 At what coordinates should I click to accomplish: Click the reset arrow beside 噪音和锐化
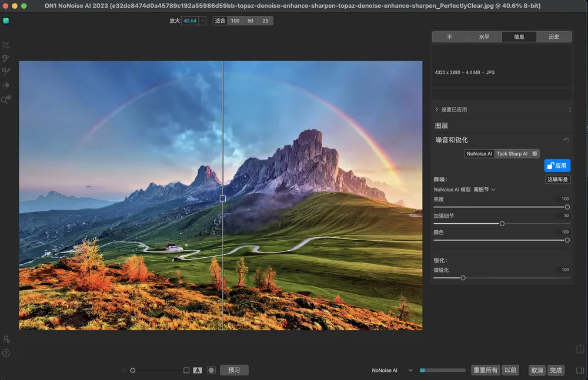[567, 140]
